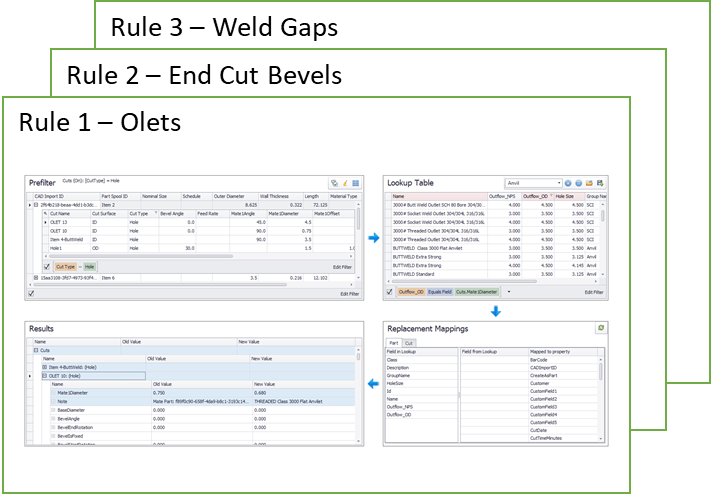Click the filter-check icon in Prefilter toolbar
This screenshot has width=711, height=494.
click(x=335, y=183)
